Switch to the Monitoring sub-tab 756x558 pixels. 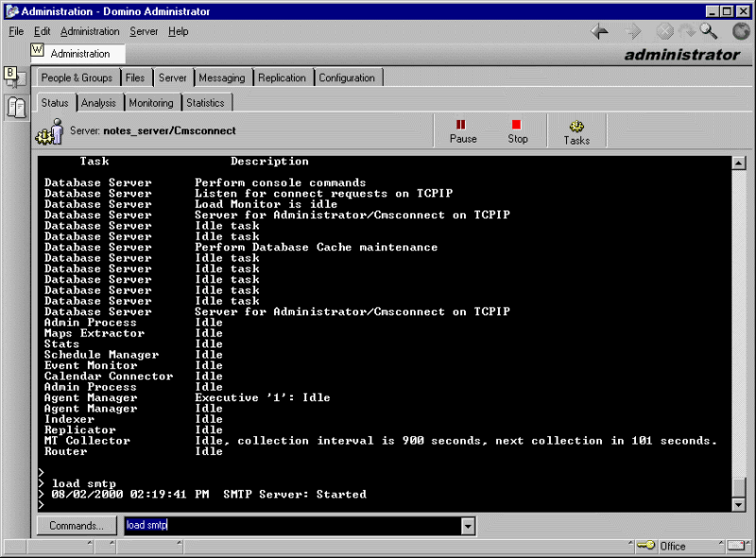click(151, 103)
